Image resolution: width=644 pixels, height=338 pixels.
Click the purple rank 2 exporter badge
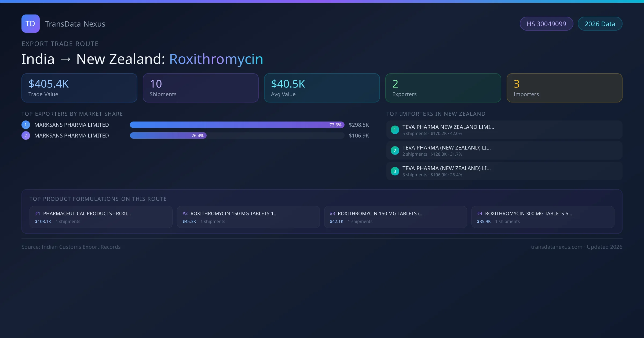pyautogui.click(x=26, y=135)
